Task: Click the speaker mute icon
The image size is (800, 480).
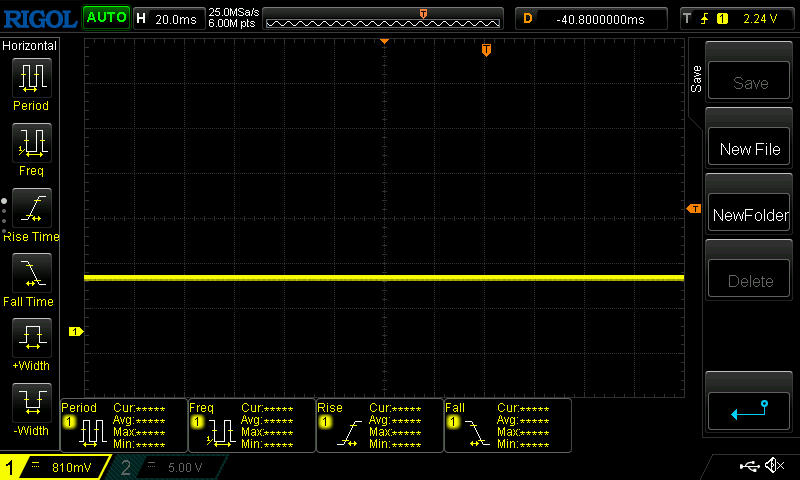Action: (x=773, y=466)
